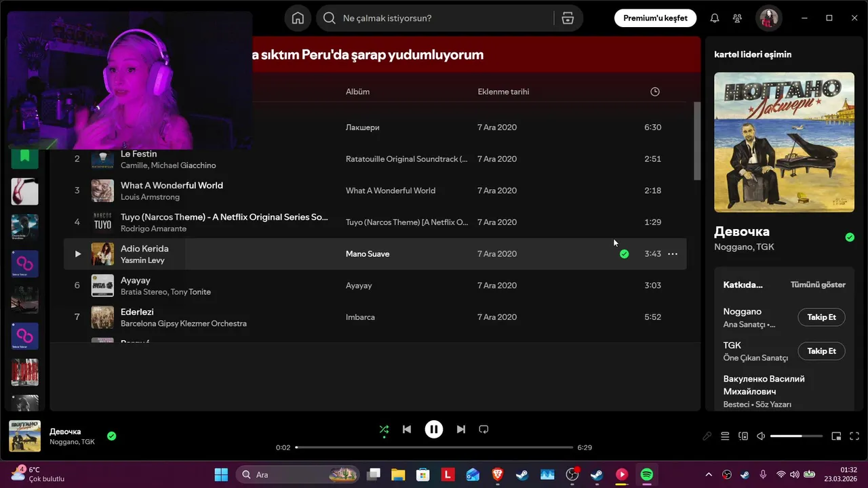Open the 'kartel lideri eşimin' panel title
868x488 pixels.
[753, 54]
